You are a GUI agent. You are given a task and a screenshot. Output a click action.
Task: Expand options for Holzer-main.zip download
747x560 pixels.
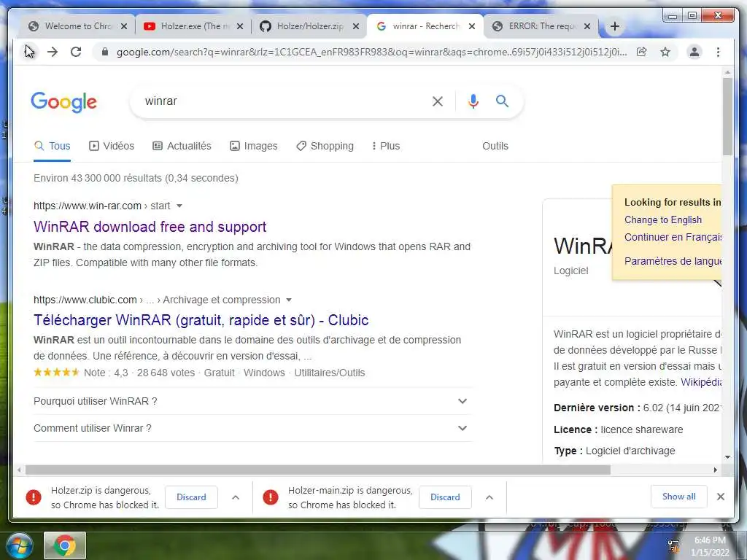coord(489,497)
